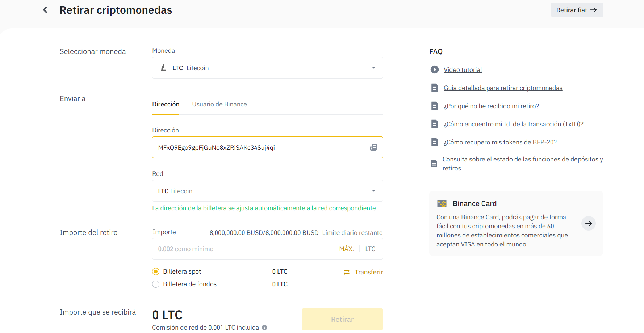Switch to Usuario de Binance tab
Image resolution: width=644 pixels, height=333 pixels.
tap(219, 104)
